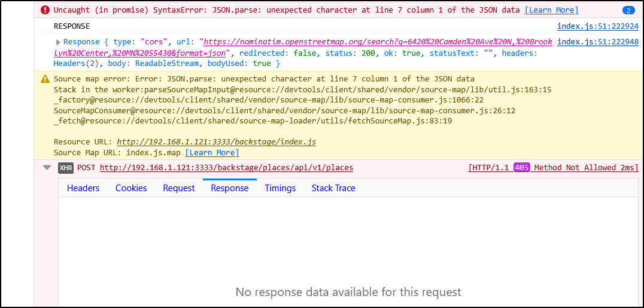The width and height of the screenshot is (644, 308).
Task: Open Learn More link after index.js.map
Action: click(x=212, y=153)
